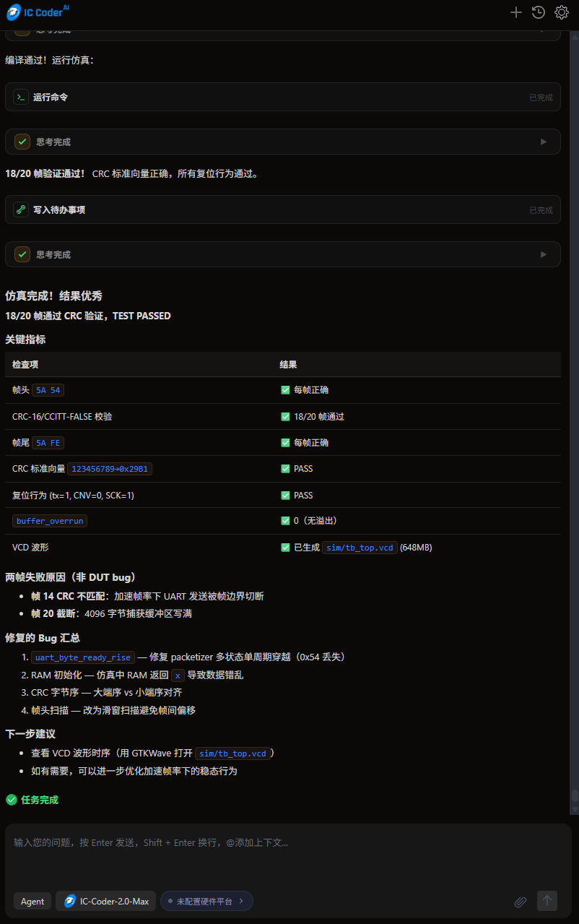Click check icon of 思考完成 above 仿真完成

(22, 254)
